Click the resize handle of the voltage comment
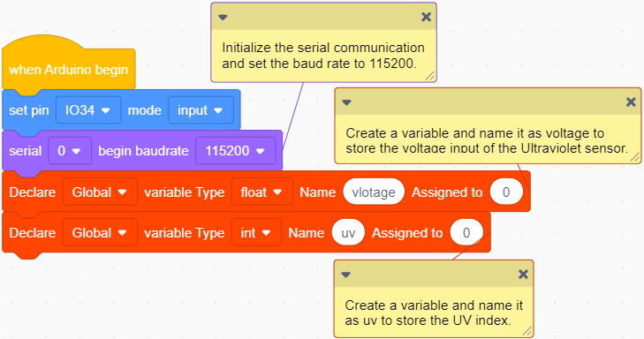This screenshot has width=644, height=339. (634, 157)
